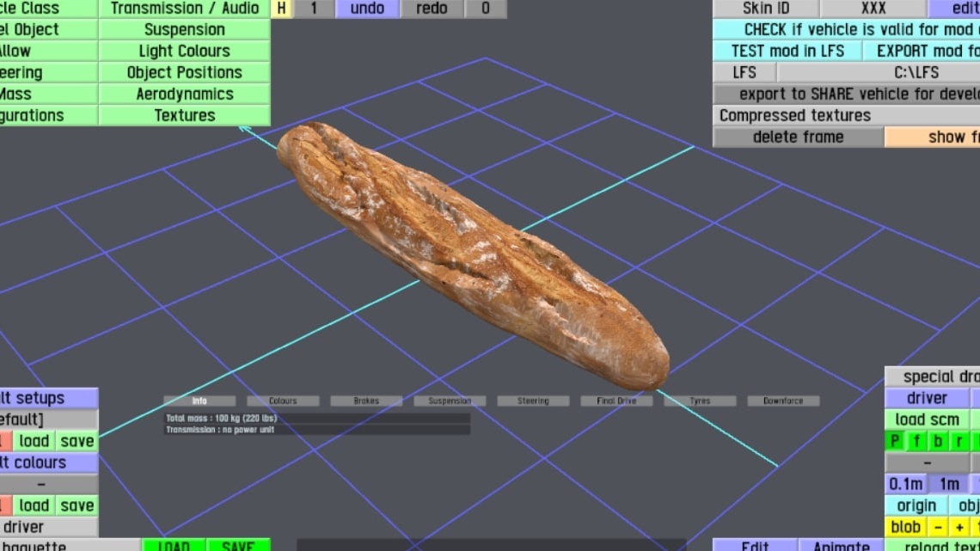Viewport: 980px width, 551px height.
Task: Increase blob with plus button
Action: (x=959, y=527)
